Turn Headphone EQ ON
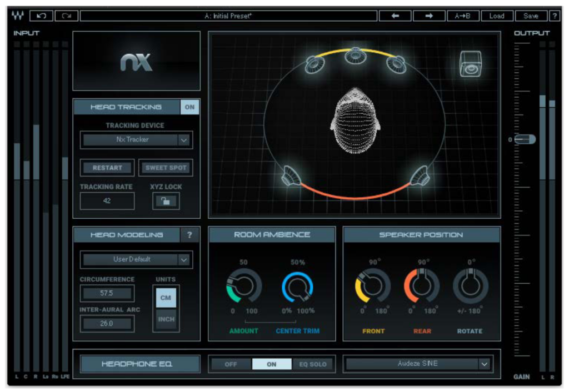The height and width of the screenshot is (392, 569). [x=271, y=364]
